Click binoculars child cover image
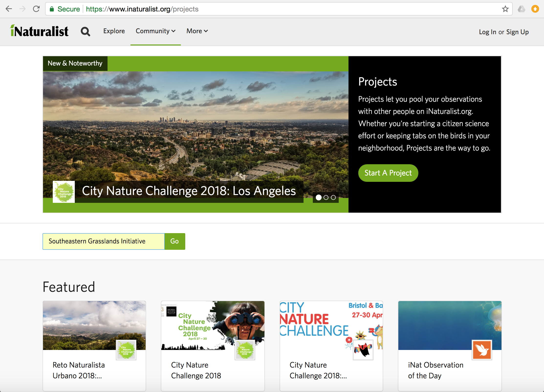 213,325
